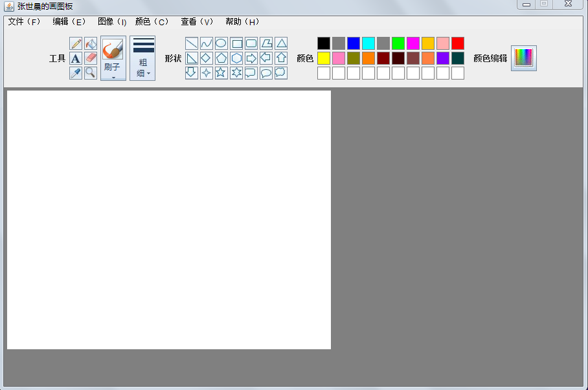588x390 pixels.
Task: Select the oval shape
Action: tap(221, 43)
